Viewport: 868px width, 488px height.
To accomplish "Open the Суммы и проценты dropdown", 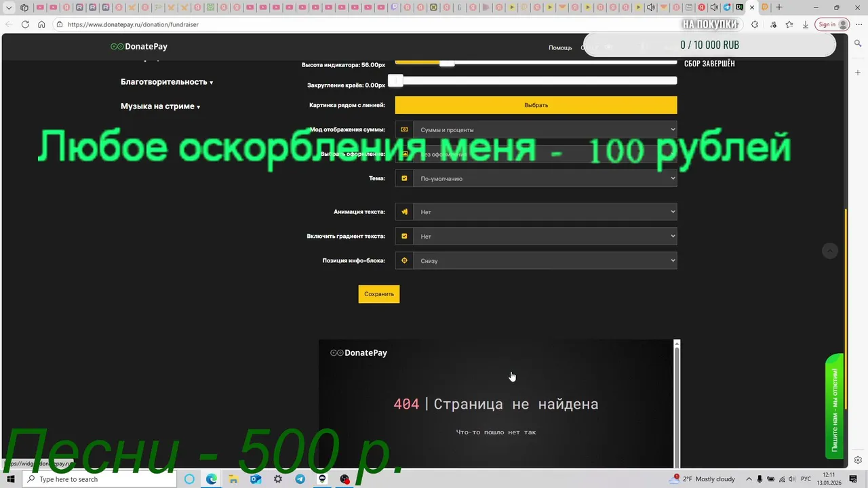I will pos(545,129).
